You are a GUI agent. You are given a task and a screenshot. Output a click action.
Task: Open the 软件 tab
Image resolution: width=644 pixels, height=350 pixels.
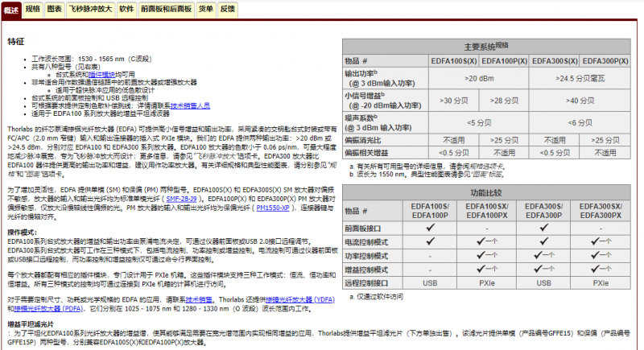126,9
